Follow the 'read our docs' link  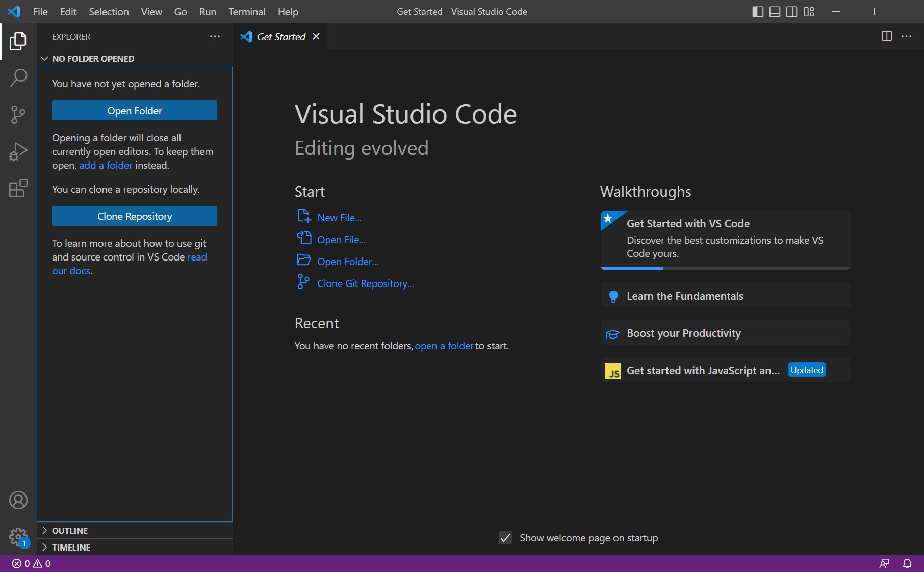click(x=130, y=264)
